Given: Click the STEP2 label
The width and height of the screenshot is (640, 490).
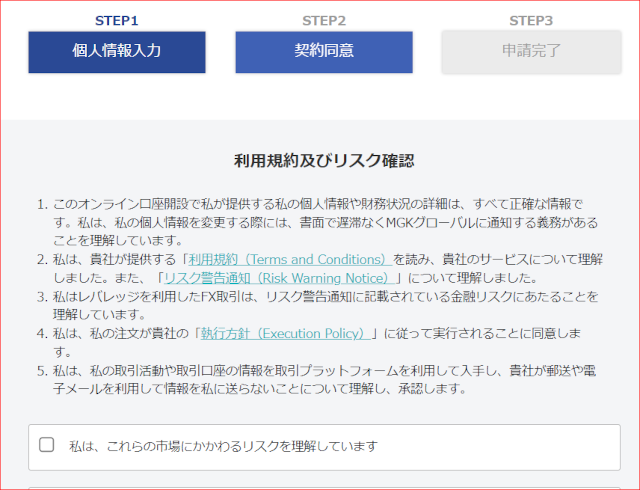Looking at the screenshot, I should tap(324, 20).
